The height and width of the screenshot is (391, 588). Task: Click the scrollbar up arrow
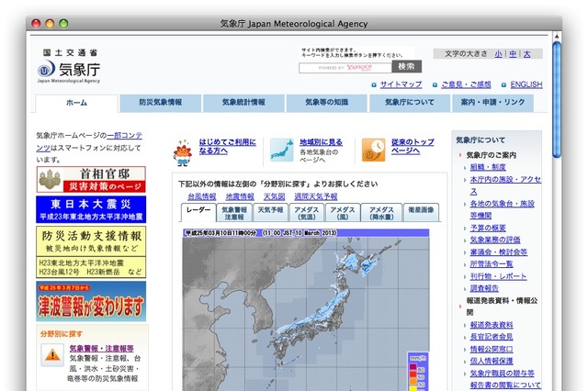(557, 37)
